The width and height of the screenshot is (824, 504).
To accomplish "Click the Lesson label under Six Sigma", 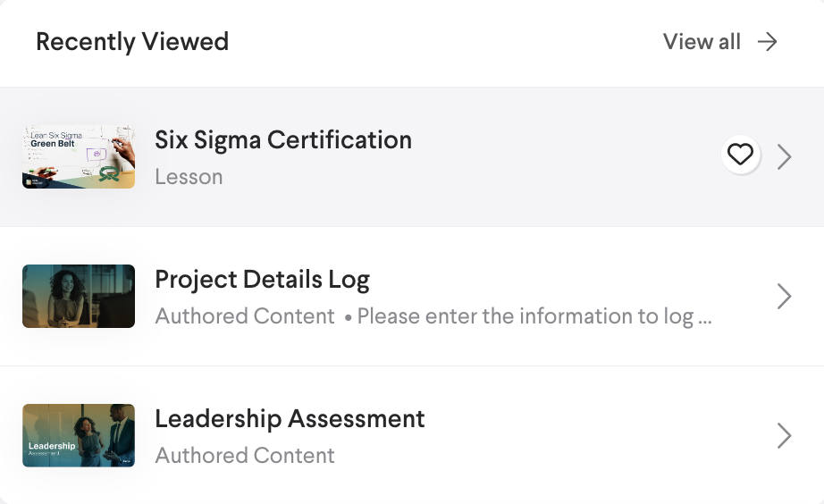I will [x=189, y=177].
